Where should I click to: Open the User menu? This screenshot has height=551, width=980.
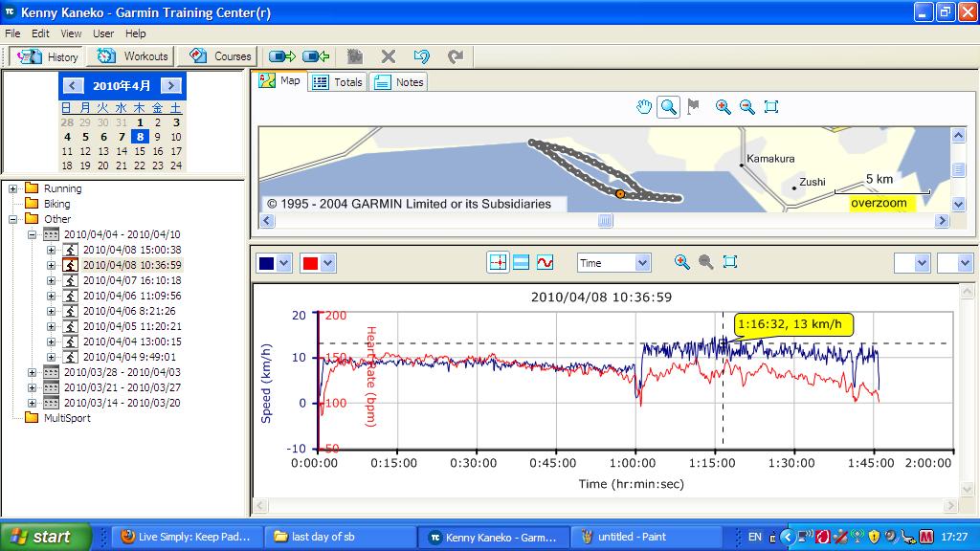(x=103, y=33)
